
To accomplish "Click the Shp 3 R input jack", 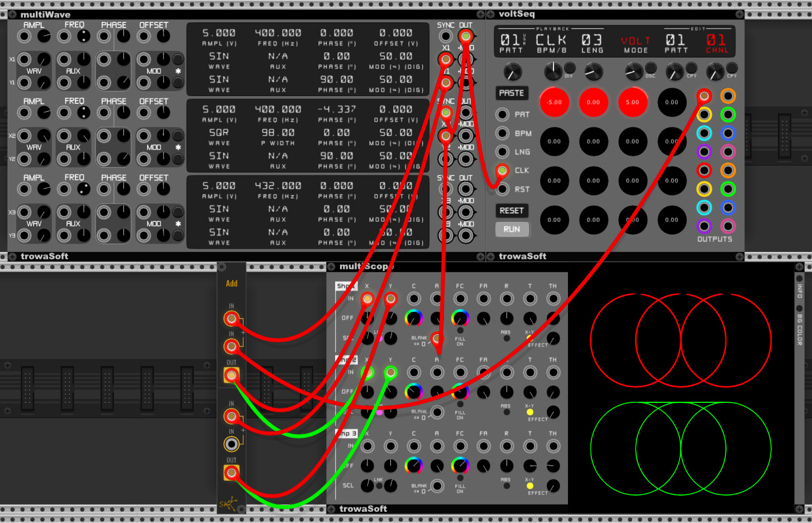I will 507,446.
